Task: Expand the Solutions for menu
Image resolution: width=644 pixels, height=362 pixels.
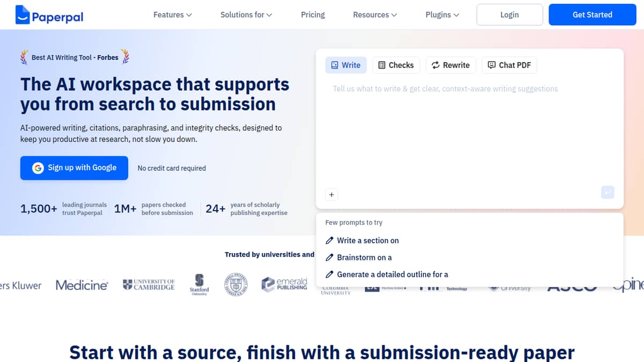Action: tap(246, 15)
